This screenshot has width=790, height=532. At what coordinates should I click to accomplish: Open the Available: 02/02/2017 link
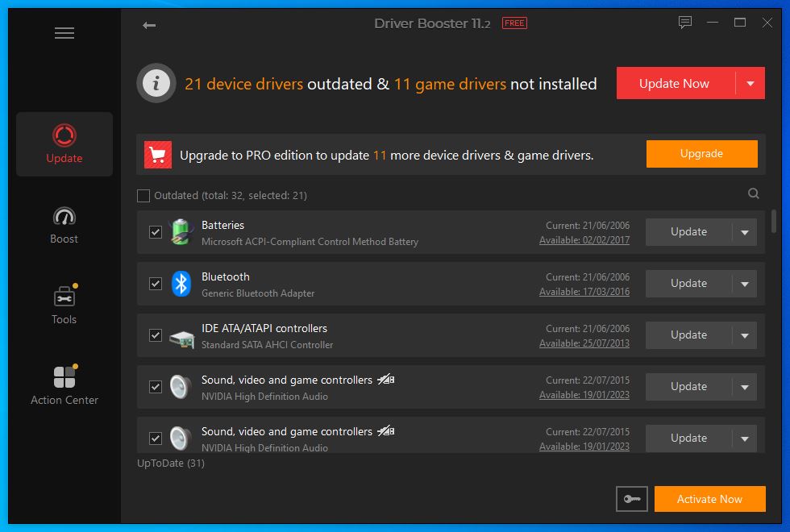(x=584, y=240)
